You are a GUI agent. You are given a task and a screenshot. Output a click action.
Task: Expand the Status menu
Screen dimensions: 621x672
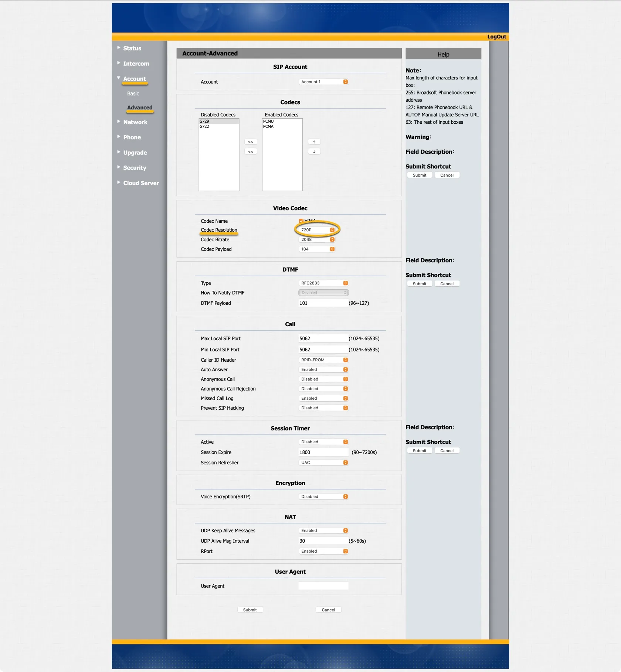coord(132,48)
